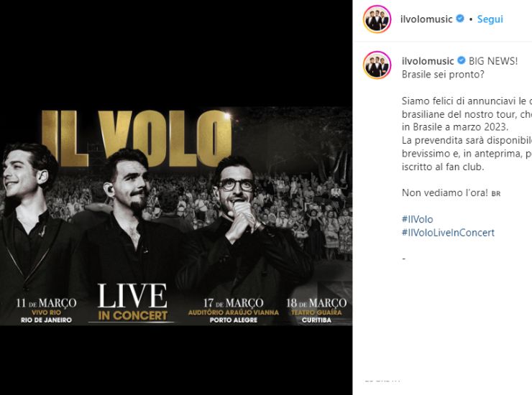This screenshot has height=395, width=532.
Task: Click the golden IL VOLO title on poster
Action: 137,139
